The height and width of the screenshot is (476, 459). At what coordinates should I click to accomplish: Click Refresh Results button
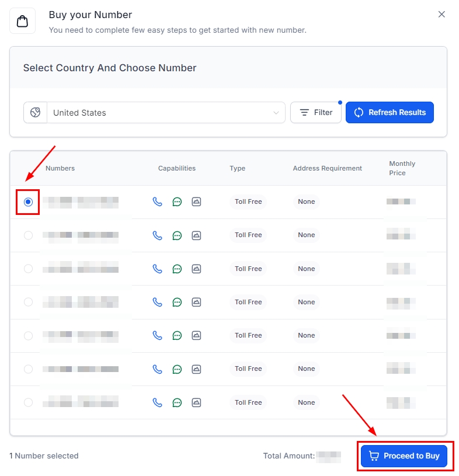click(x=390, y=112)
